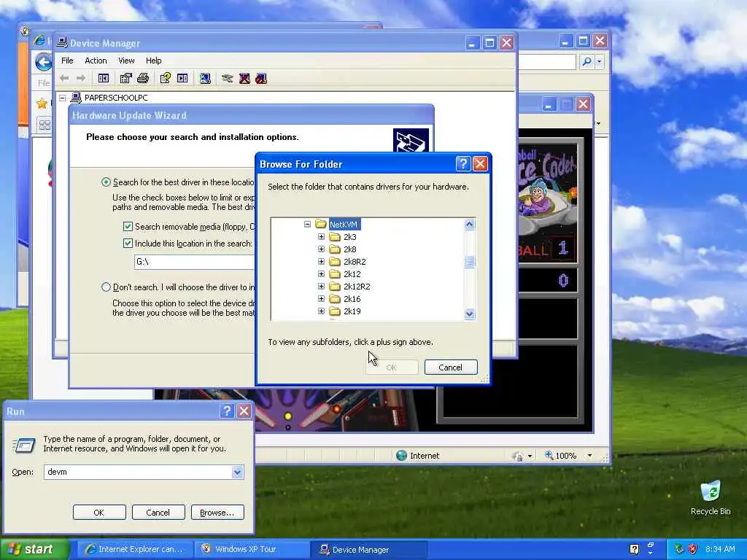Click the search magnifier icon in Internet Explorer
Viewport: 747px width, 560px height.
coord(587,61)
